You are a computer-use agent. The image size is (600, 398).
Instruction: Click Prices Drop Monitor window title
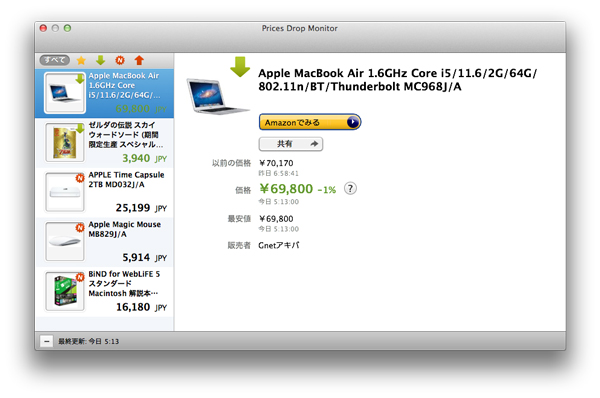tap(300, 28)
